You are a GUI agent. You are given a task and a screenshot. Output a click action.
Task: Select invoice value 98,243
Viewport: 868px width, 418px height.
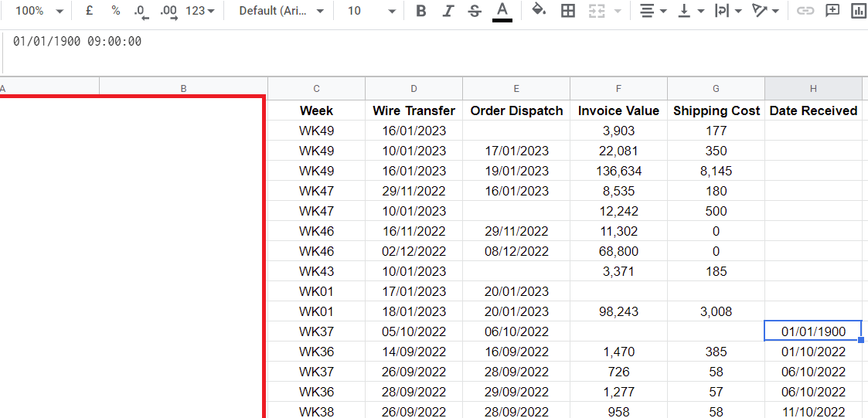pos(619,311)
